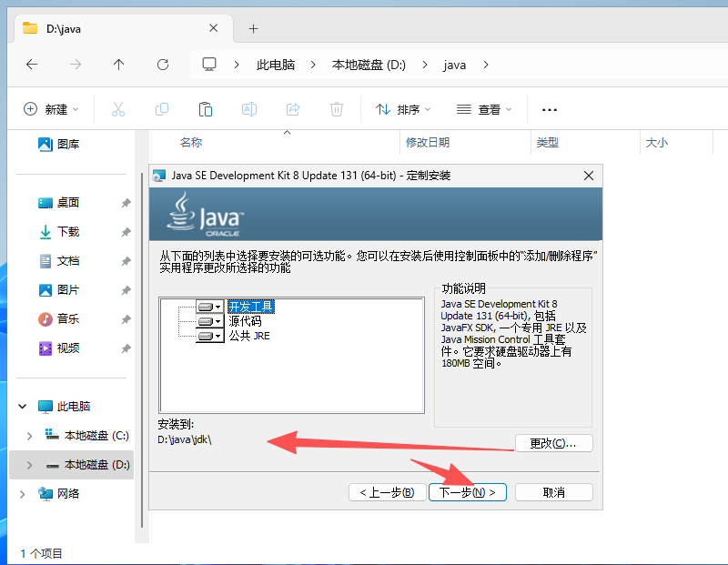
Task: Close the Java installer dialog
Action: click(588, 176)
